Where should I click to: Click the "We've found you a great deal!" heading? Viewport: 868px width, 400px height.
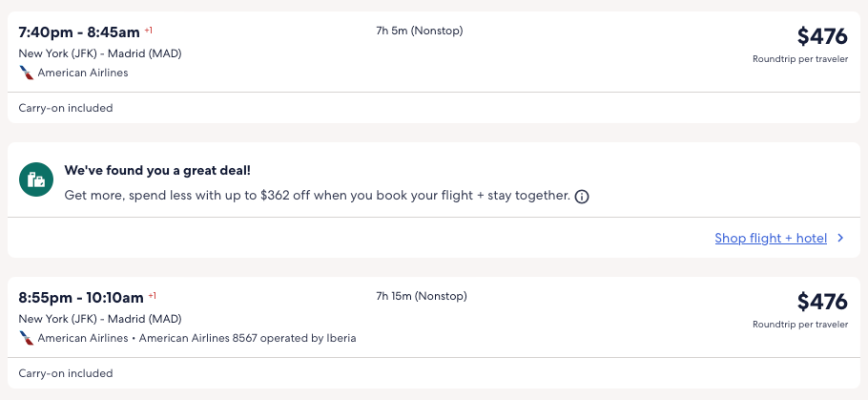157,171
